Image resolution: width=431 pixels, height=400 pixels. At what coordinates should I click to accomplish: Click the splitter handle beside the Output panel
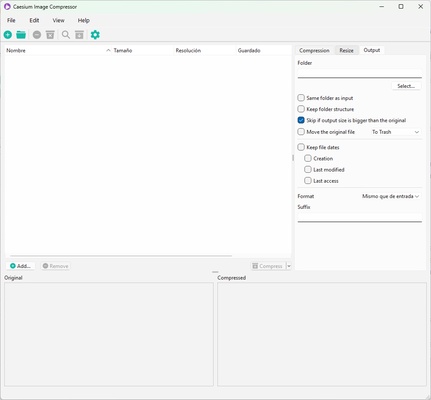pos(293,158)
